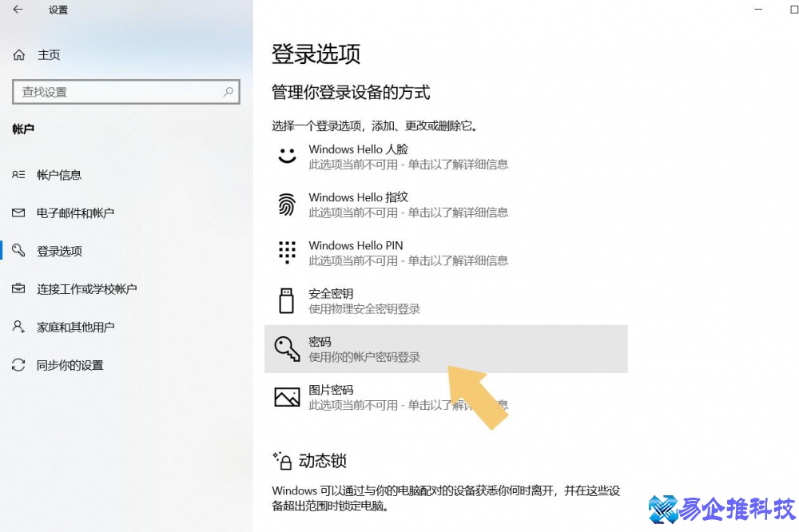799x532 pixels.
Task: Click the 动态锁 lock icon
Action: pos(285,460)
